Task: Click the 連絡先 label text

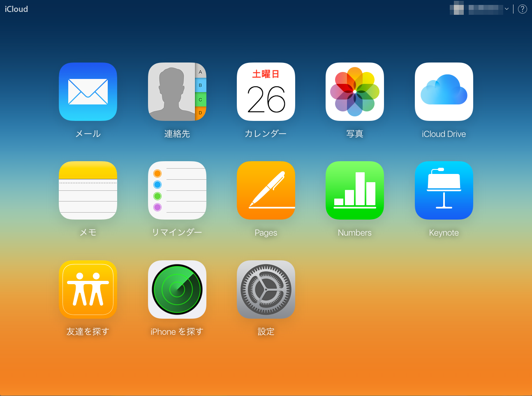Action: pos(177,134)
